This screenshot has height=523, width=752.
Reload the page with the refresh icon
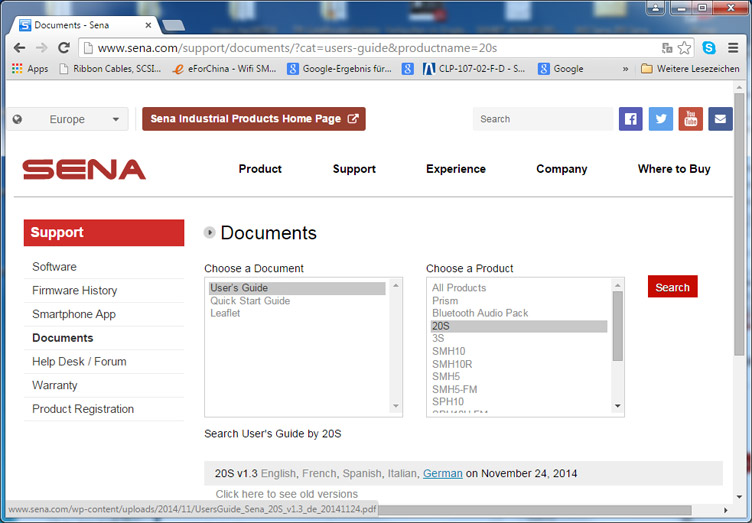tap(64, 48)
